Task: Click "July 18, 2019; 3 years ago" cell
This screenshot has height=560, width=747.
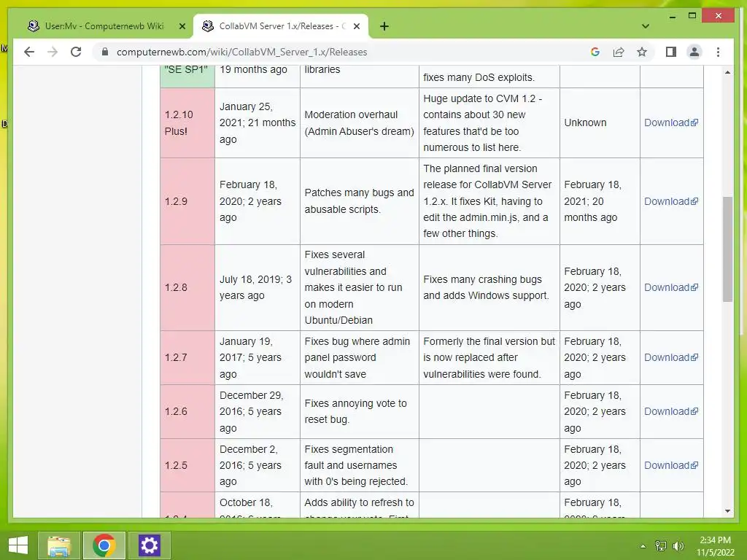Action: (258, 287)
